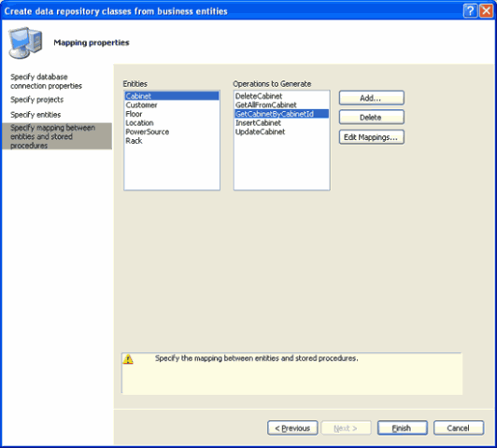Select the GetCabinetByCabinetId operation
Viewport: 497px width, 448px height.
(281, 114)
